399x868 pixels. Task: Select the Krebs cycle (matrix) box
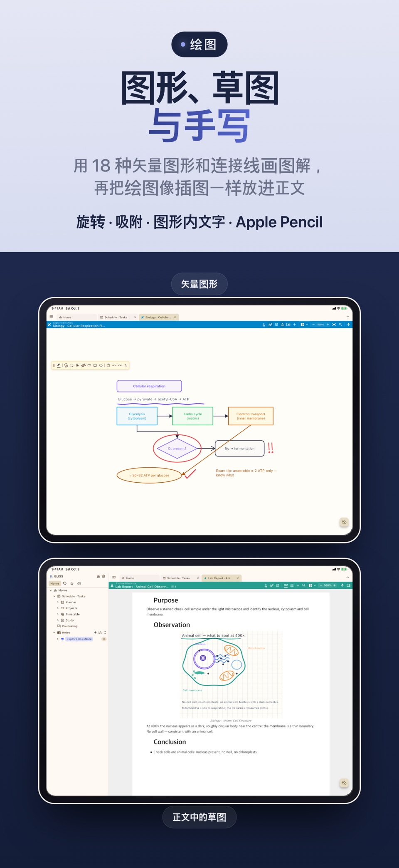[193, 416]
